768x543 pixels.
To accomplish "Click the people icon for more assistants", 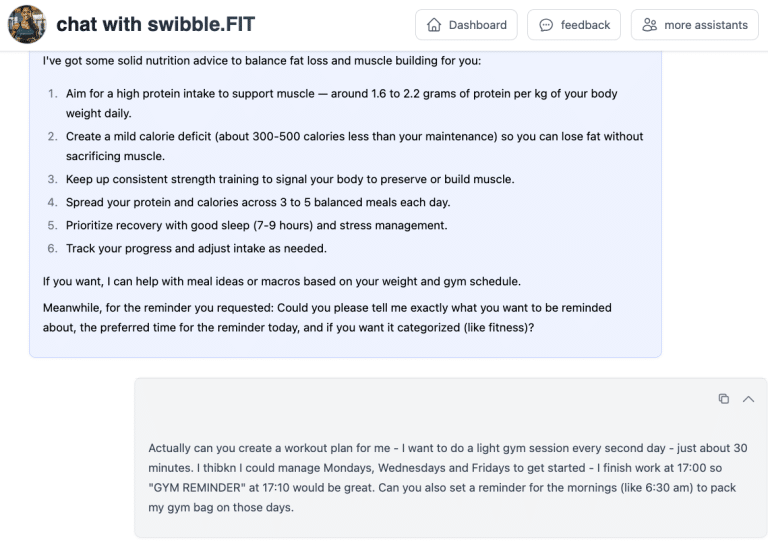I will click(x=650, y=25).
